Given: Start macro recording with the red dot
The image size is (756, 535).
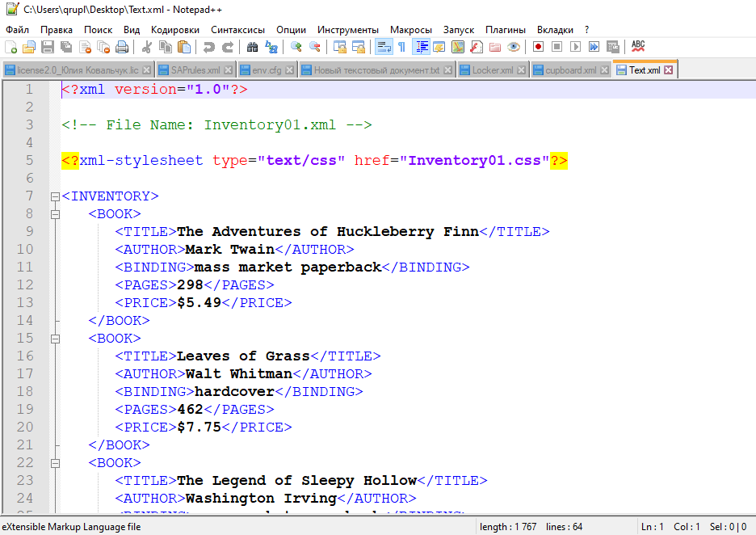Looking at the screenshot, I should pyautogui.click(x=538, y=47).
